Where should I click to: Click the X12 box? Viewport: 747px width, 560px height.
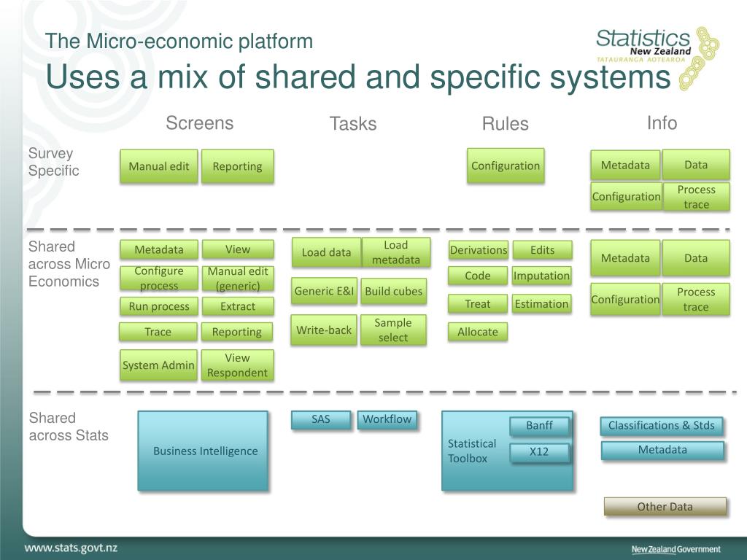click(539, 452)
